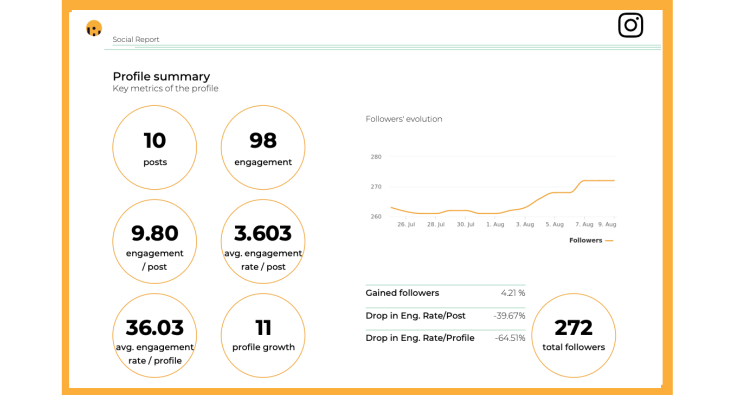Click the Instagram logo icon
This screenshot has width=730, height=400.
630,25
